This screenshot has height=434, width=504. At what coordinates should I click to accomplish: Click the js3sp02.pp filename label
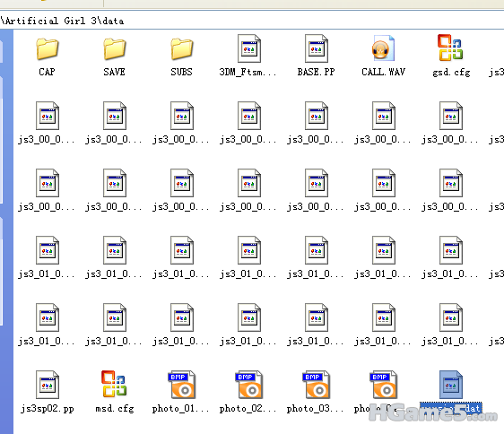[48, 409]
